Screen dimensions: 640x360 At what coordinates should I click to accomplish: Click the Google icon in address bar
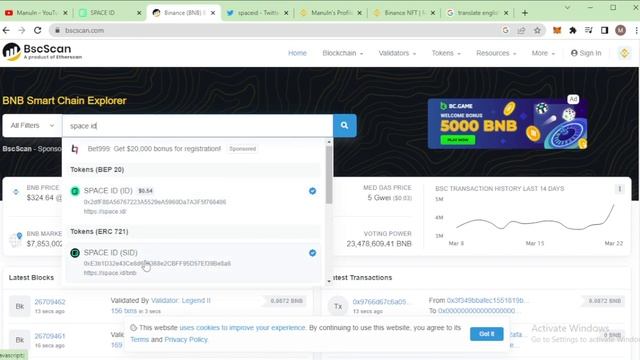coord(505,30)
